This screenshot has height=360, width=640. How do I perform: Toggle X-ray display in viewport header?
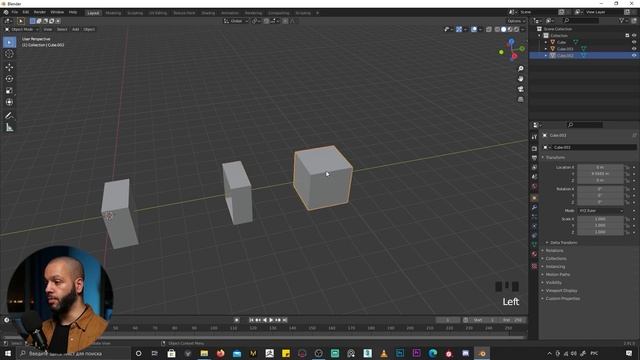489,29
